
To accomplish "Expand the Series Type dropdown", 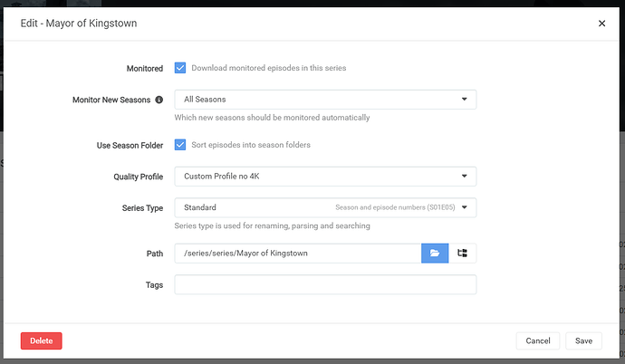I will (x=324, y=208).
